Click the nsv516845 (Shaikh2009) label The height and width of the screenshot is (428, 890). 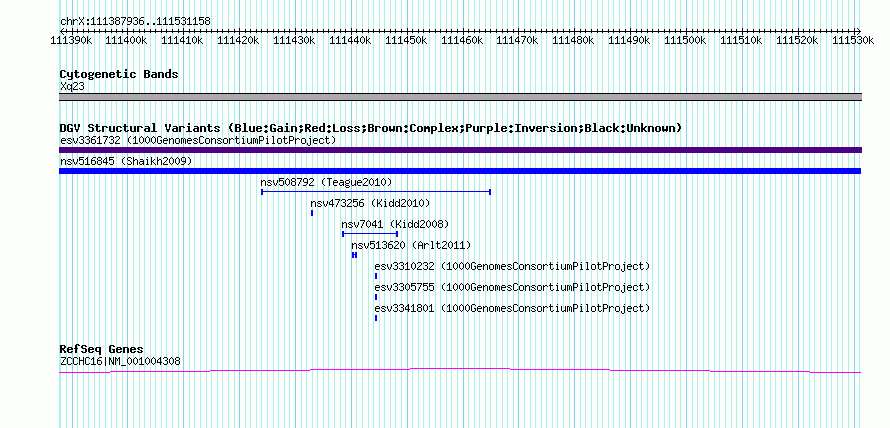[x=126, y=161]
